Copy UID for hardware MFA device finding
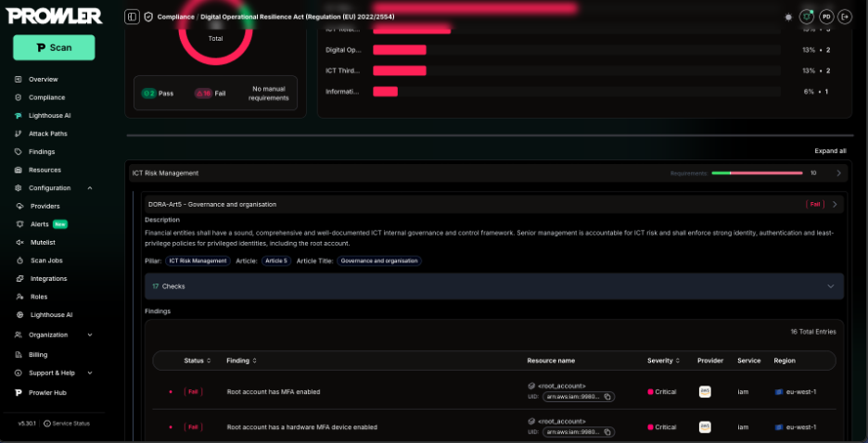 (607, 432)
